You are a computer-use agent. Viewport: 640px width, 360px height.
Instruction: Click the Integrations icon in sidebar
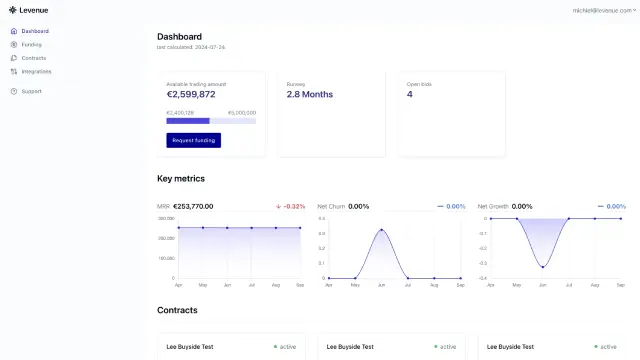14,71
